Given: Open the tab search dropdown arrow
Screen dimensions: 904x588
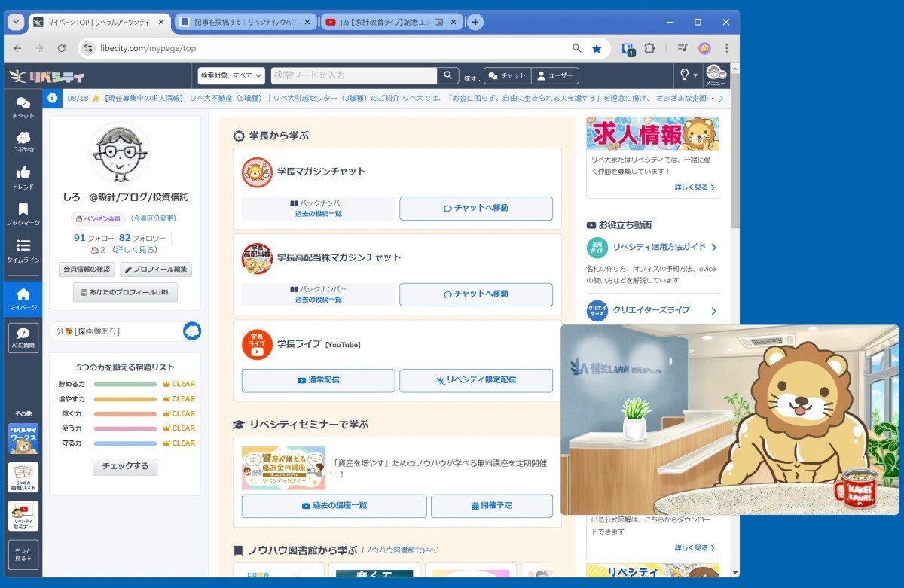Looking at the screenshot, I should [x=15, y=22].
